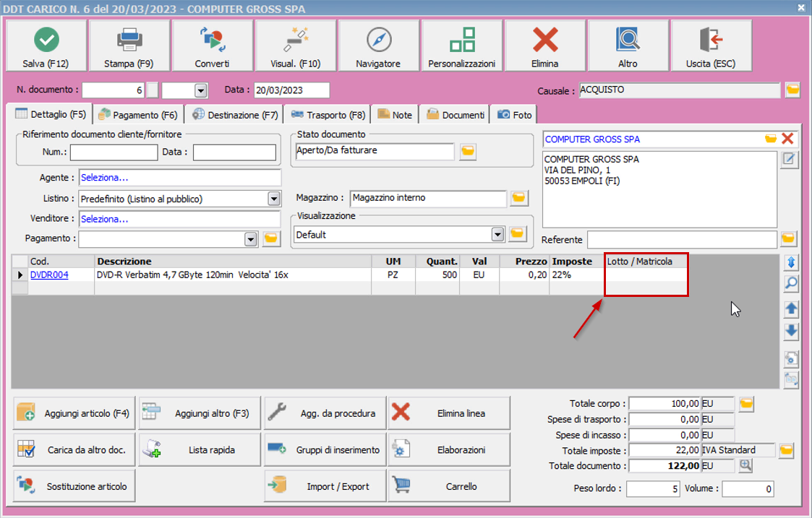
Task: Click the Volume field
Action: pyautogui.click(x=748, y=488)
